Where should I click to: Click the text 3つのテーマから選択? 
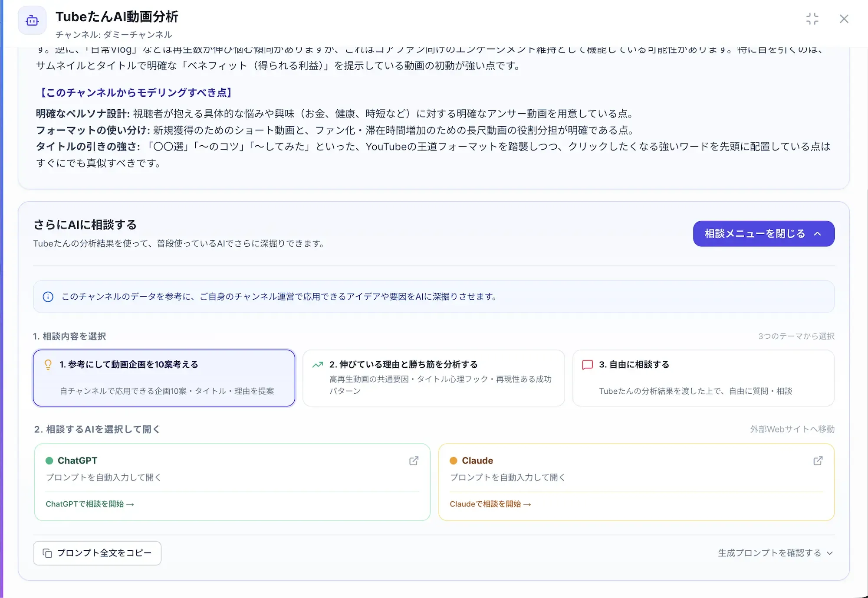pyautogui.click(x=796, y=336)
